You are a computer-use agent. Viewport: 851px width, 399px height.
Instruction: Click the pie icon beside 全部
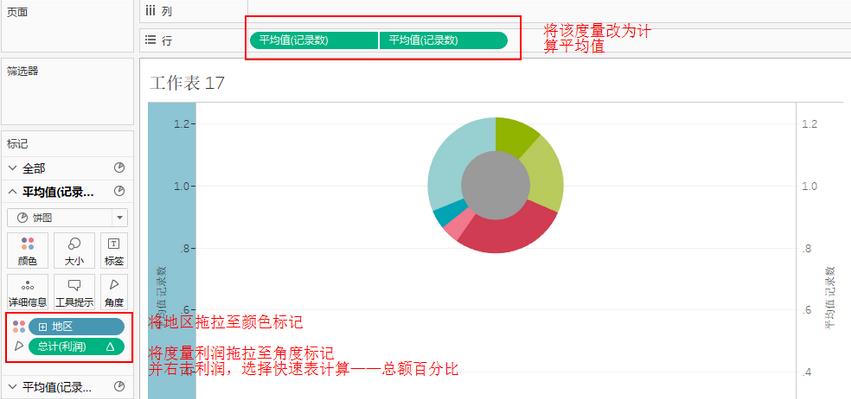[119, 168]
